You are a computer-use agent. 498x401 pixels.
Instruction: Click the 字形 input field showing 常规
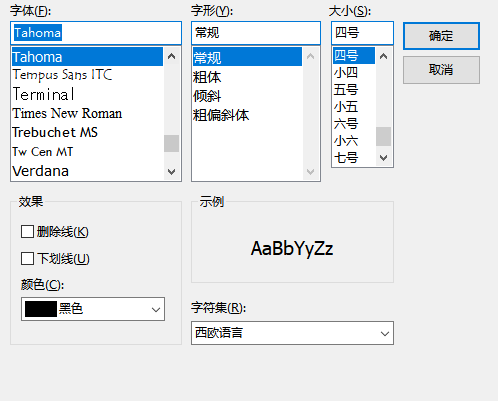pos(256,33)
